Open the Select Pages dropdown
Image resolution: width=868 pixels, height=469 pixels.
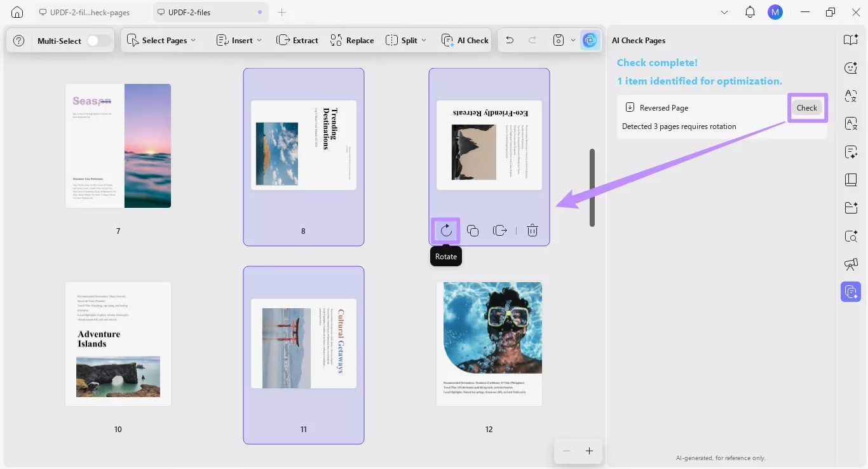[x=161, y=40]
